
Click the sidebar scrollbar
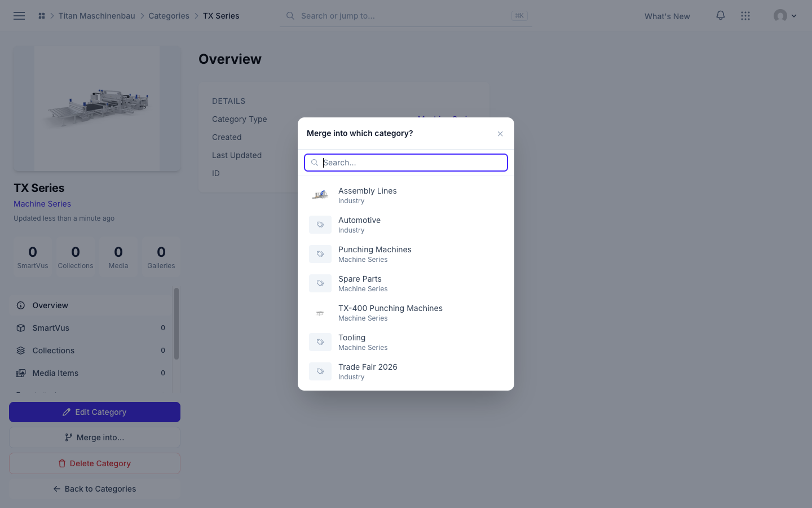pyautogui.click(x=176, y=323)
